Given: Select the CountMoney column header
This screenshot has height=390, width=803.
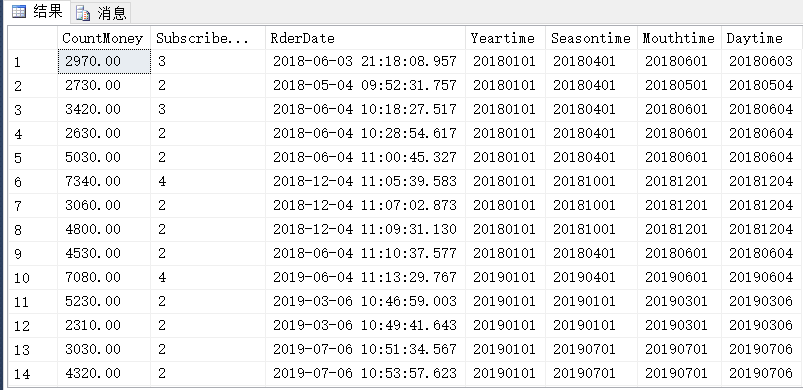Looking at the screenshot, I should coord(104,38).
